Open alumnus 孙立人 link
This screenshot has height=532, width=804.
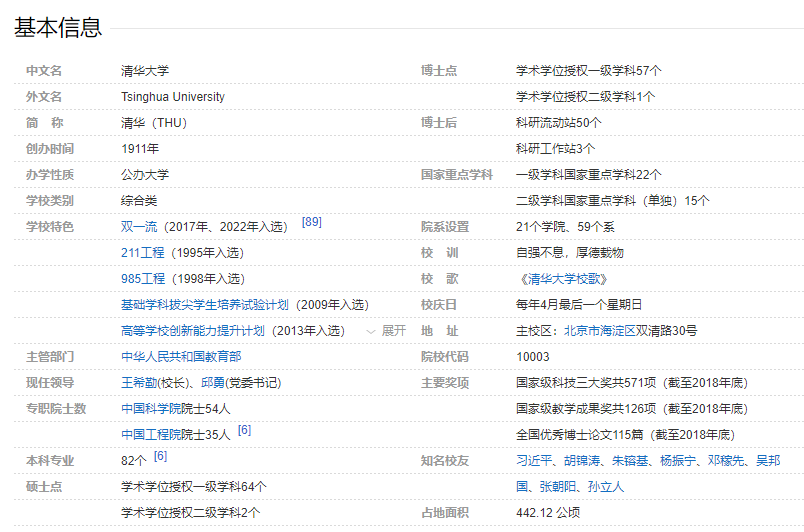[x=606, y=487]
